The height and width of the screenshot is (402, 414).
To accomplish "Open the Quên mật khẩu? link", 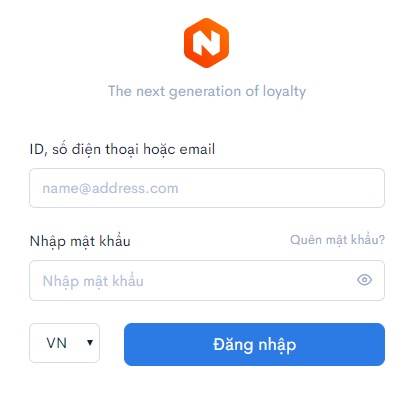I will [337, 240].
